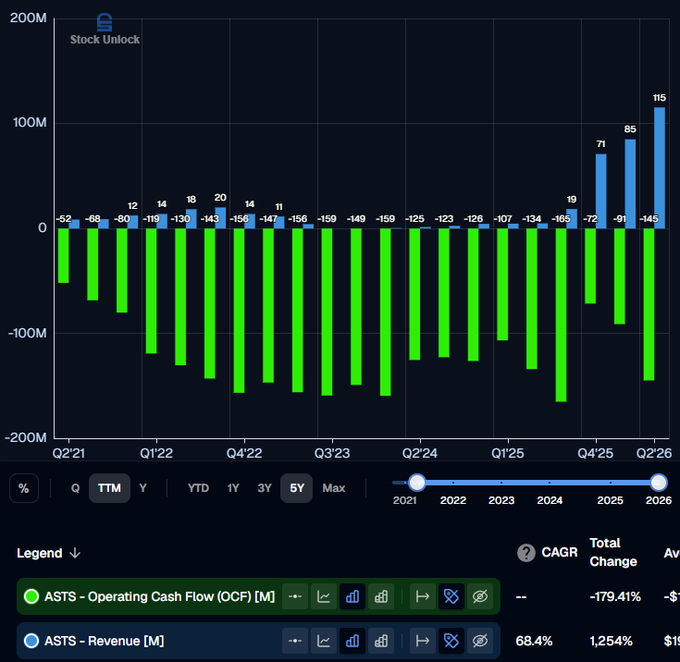Toggle data labels for Operating Cash Flow
The height and width of the screenshot is (662, 680).
click(x=451, y=596)
